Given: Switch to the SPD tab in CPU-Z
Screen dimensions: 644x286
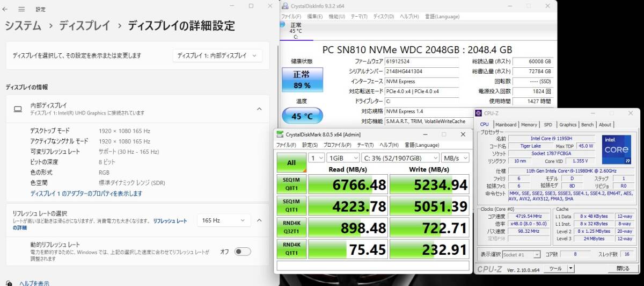Looking at the screenshot, I should (548, 125).
